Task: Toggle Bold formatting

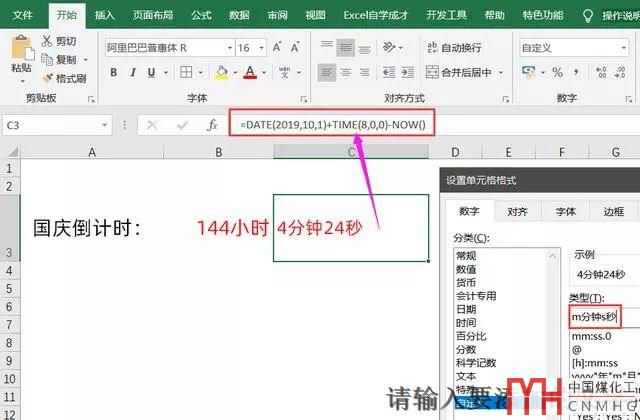Action: pyautogui.click(x=113, y=73)
